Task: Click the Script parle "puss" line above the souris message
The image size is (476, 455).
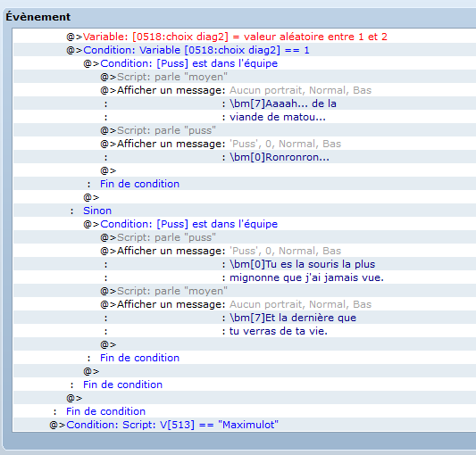Action: click(245, 237)
